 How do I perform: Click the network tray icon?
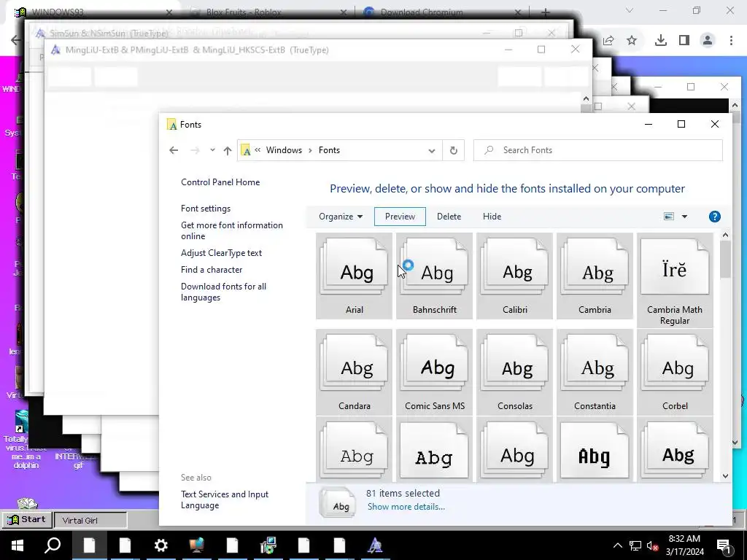tap(635, 546)
